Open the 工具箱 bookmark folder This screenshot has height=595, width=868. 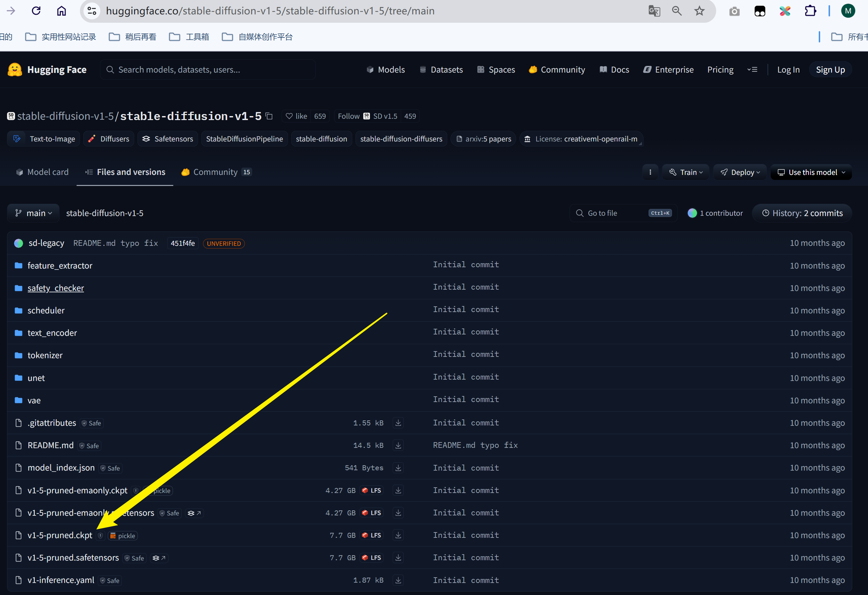tap(189, 37)
